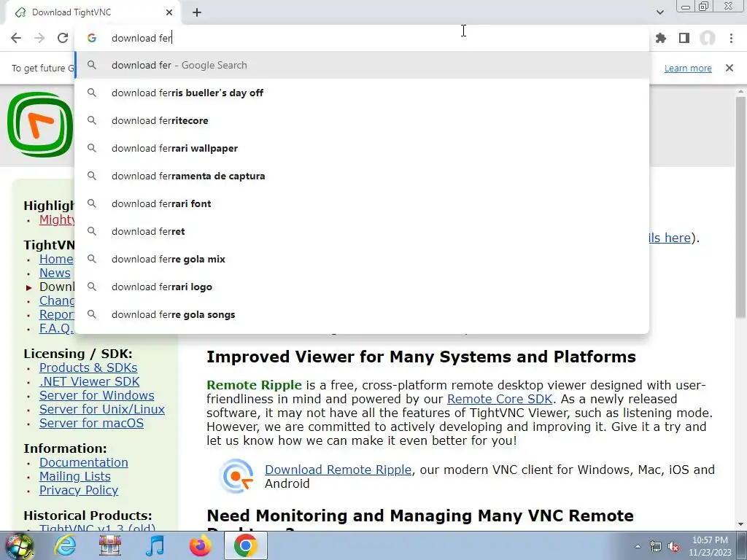Open the News sidebar link
This screenshot has height=560, width=747.
(x=55, y=273)
